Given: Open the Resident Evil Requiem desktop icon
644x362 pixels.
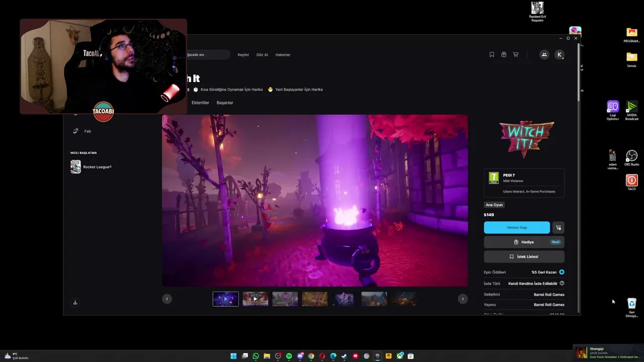Looking at the screenshot, I should click(537, 12).
